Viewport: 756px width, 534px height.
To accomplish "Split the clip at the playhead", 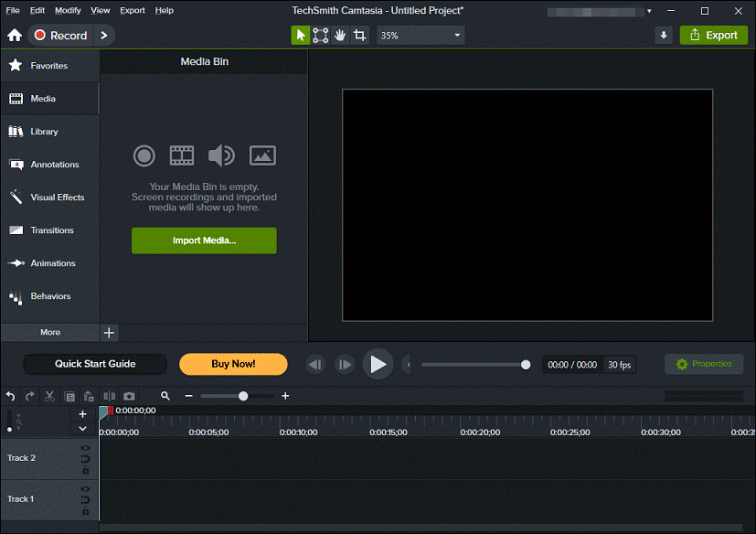I will [110, 397].
